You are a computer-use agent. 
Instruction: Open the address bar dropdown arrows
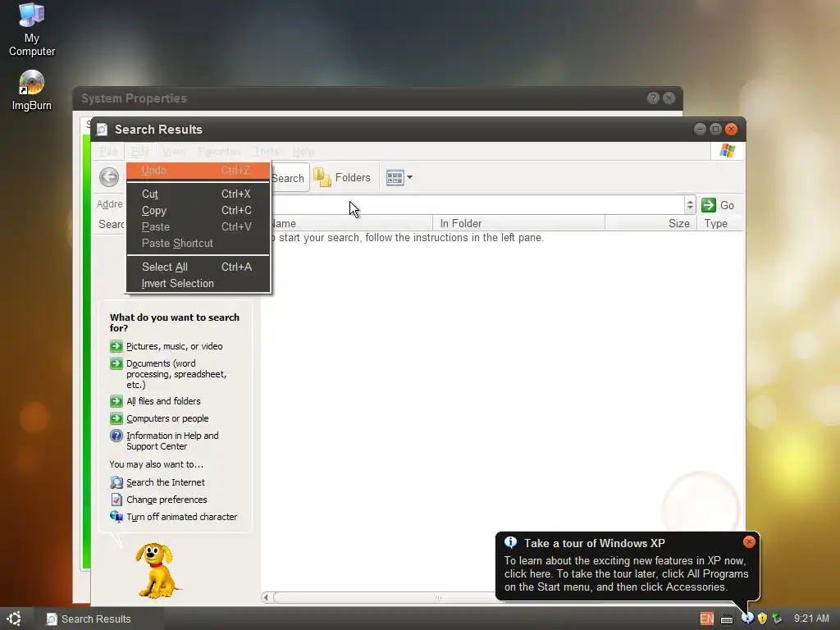tap(690, 204)
